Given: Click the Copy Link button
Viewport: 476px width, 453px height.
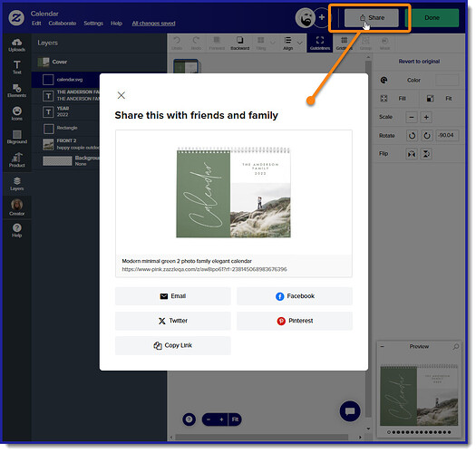Looking at the screenshot, I should 173,345.
